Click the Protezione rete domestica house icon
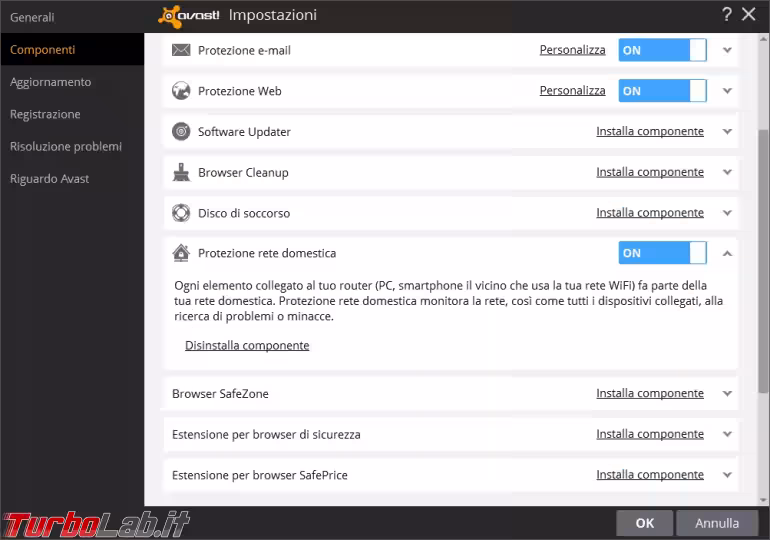This screenshot has width=770, height=540. pyautogui.click(x=181, y=253)
